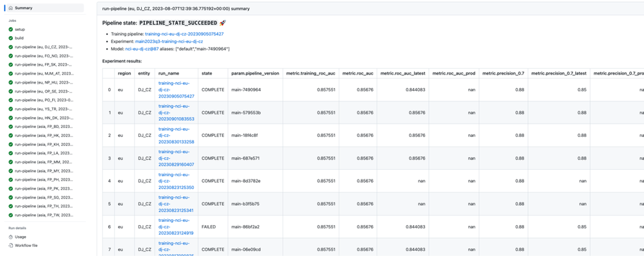Screen dimensions: 644x256
Task: Select the run-pipeline (asia, FP_BD) job
Action: (45, 126)
